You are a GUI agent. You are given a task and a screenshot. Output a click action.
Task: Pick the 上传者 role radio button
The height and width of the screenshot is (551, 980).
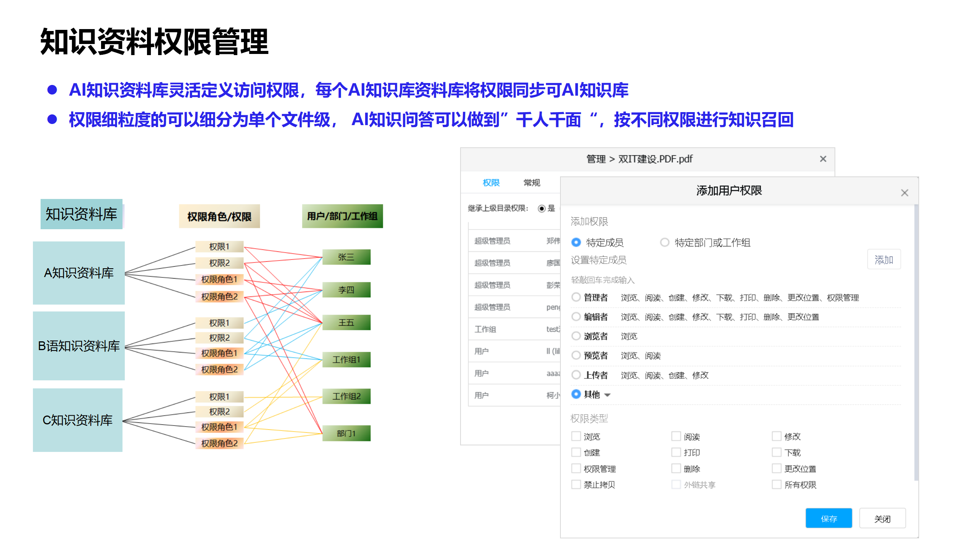576,375
